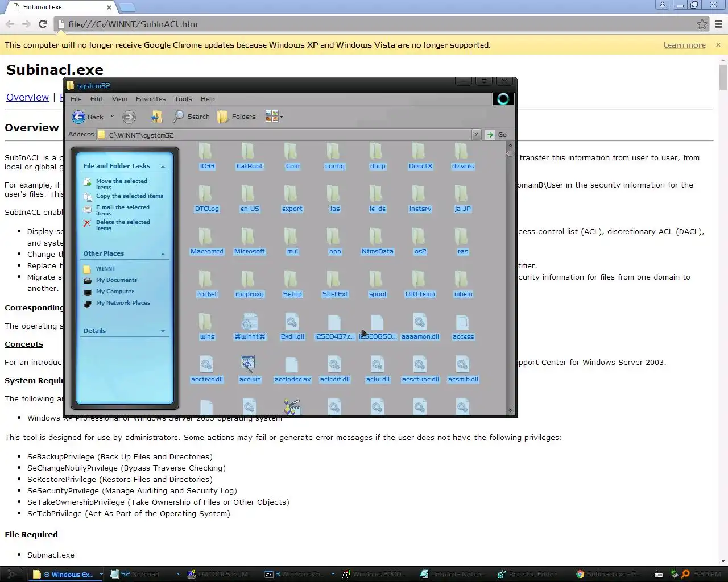Select the wbem folder icon
The image size is (728, 582).
(462, 279)
